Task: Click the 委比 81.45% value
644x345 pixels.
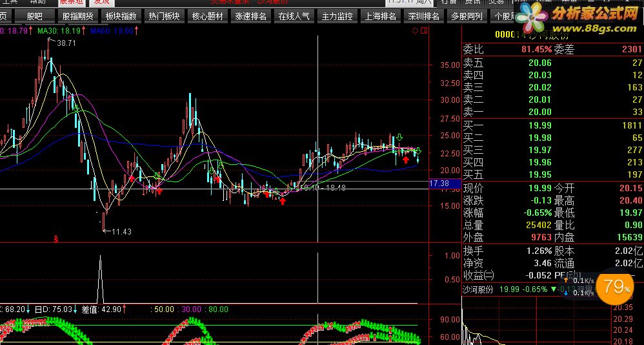Action: (536, 50)
